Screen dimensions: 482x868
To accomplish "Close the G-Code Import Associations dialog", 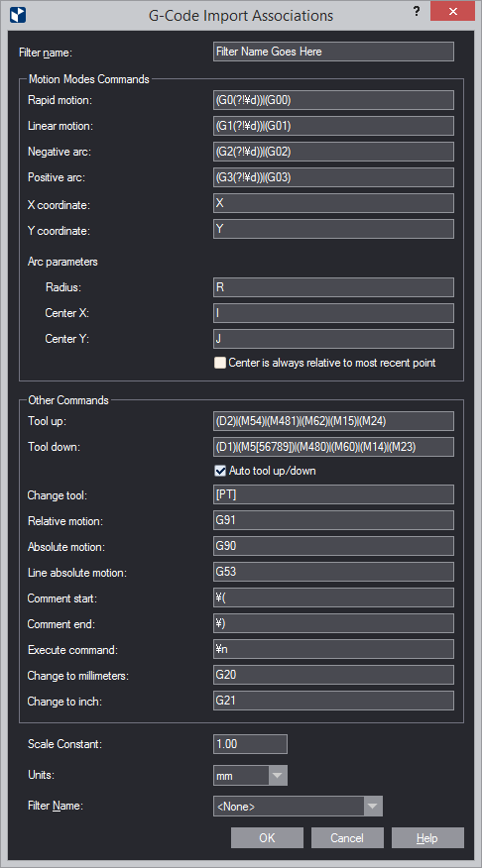I will coord(452,12).
